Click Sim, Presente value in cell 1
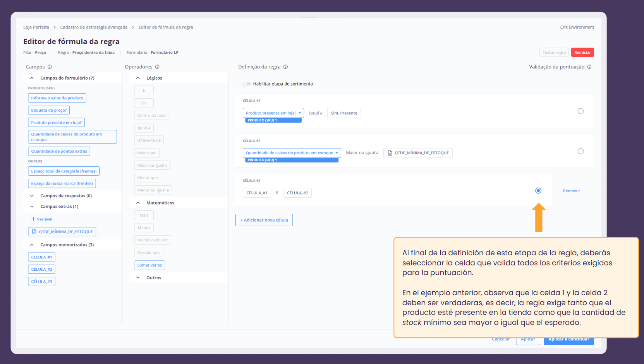The width and height of the screenshot is (644, 364). [x=344, y=113]
